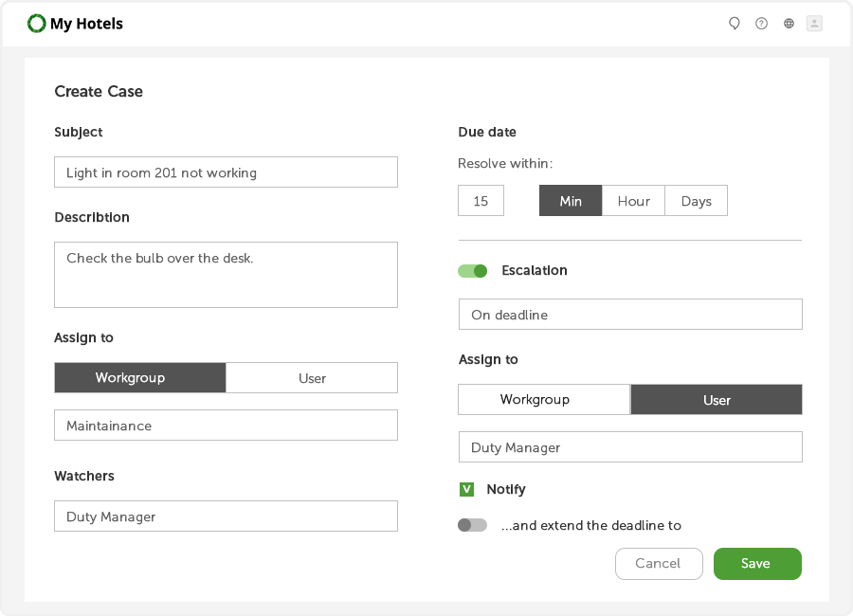The image size is (853, 616).
Task: Open the escalation Duty Manager dropdown
Action: (x=630, y=447)
